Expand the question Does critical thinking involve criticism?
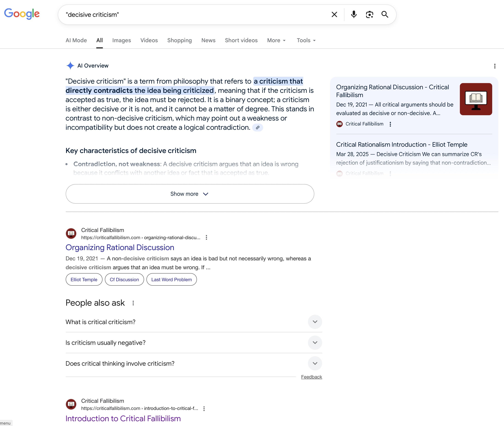The image size is (504, 426). [x=315, y=363]
